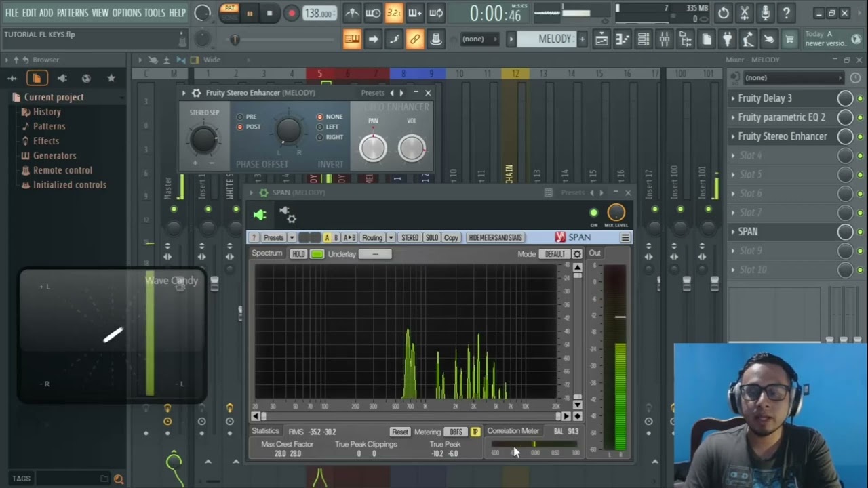Open SPAN Presets button
Image resolution: width=868 pixels, height=488 pixels.
point(273,238)
